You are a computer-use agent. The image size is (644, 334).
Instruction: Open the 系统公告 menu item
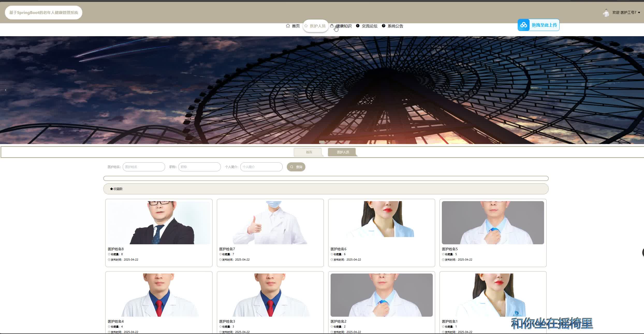click(x=395, y=26)
